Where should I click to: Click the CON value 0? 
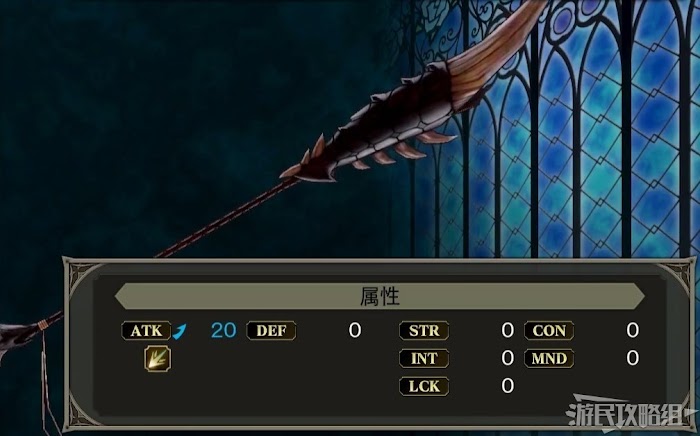(633, 330)
